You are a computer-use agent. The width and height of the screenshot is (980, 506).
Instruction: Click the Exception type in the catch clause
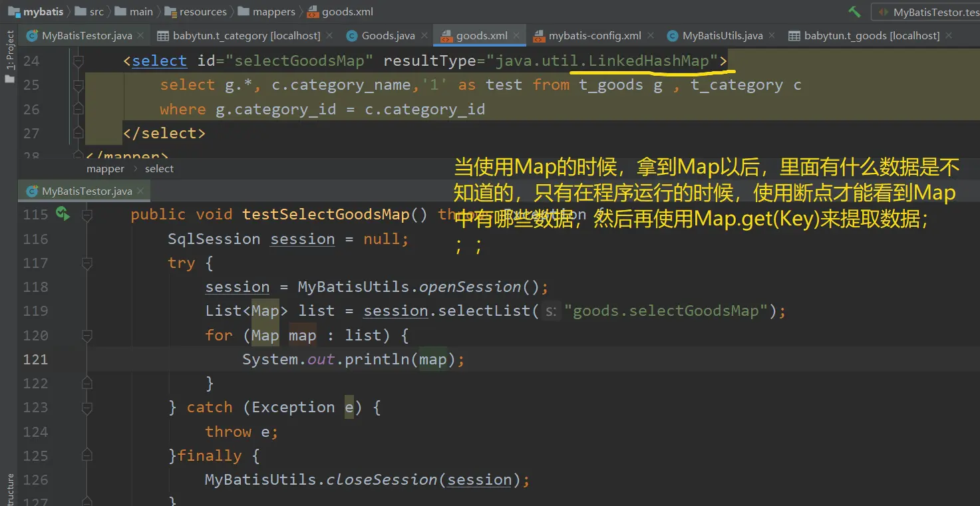point(293,408)
